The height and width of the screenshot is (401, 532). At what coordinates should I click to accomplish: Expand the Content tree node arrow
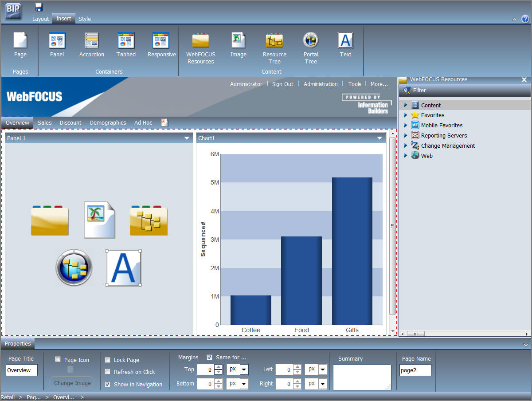pyautogui.click(x=406, y=105)
